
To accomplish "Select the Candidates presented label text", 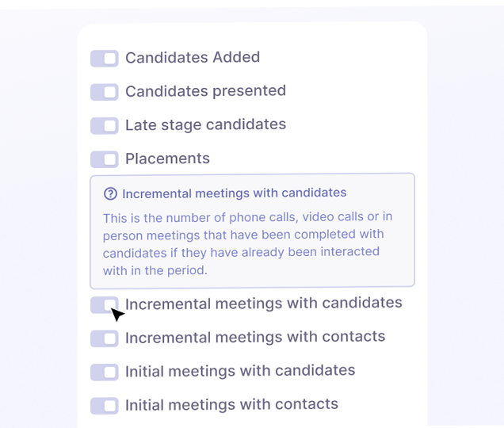I will pos(205,91).
